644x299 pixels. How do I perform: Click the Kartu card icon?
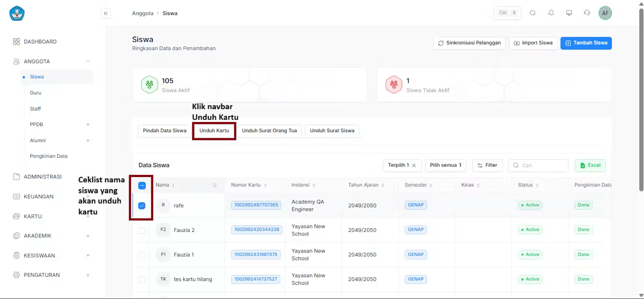pos(16,216)
